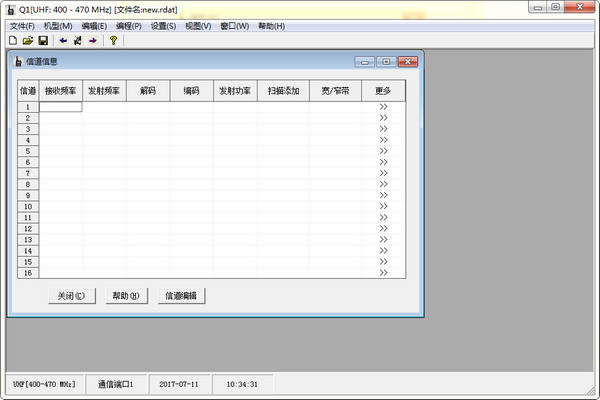
Task: Open the 编辑(E) menu
Action: pos(94,26)
